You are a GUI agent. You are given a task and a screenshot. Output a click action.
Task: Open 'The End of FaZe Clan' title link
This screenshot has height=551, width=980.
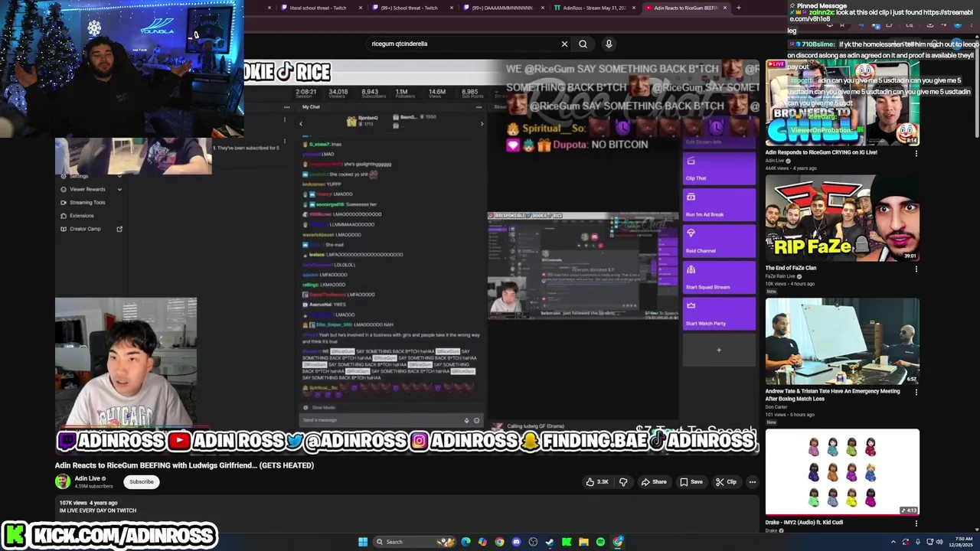(x=791, y=268)
